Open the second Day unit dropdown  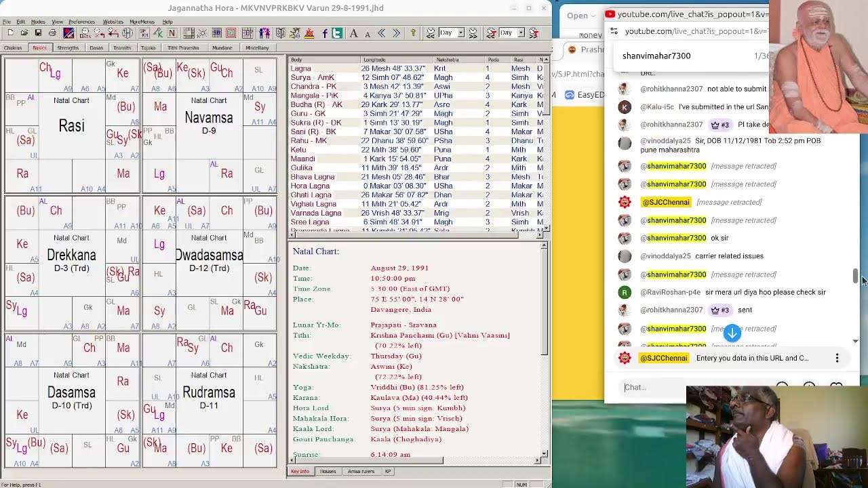pyautogui.click(x=521, y=33)
